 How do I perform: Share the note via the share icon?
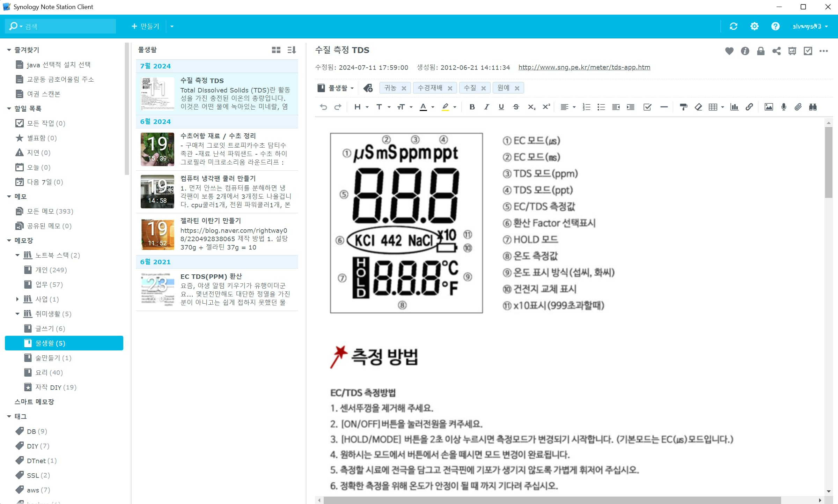tap(776, 51)
